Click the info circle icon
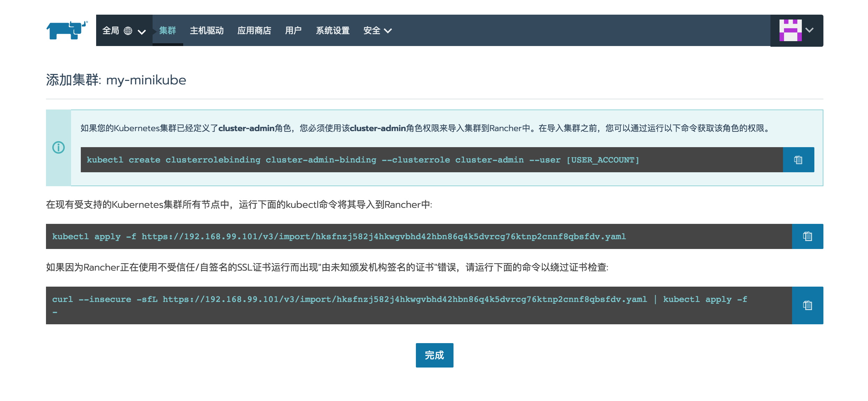This screenshot has height=401, width=868. click(59, 147)
